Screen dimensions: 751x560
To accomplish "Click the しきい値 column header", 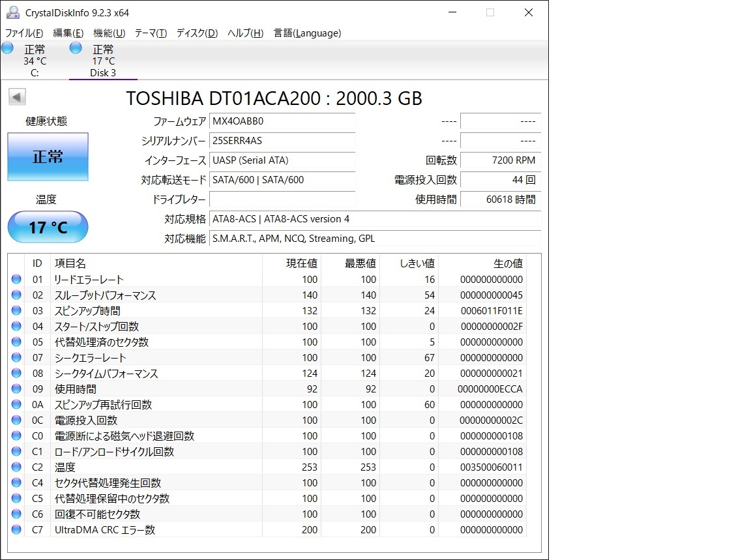I will 409,263.
